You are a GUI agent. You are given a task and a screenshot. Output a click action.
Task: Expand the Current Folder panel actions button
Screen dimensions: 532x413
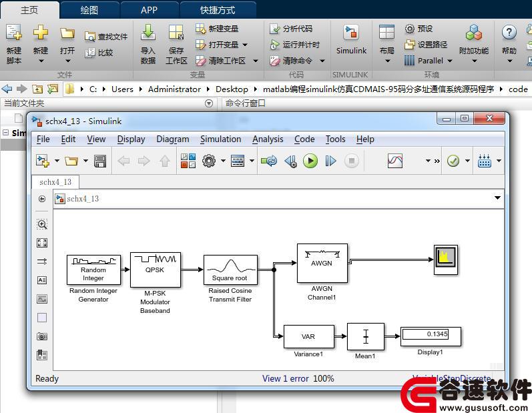[209, 103]
